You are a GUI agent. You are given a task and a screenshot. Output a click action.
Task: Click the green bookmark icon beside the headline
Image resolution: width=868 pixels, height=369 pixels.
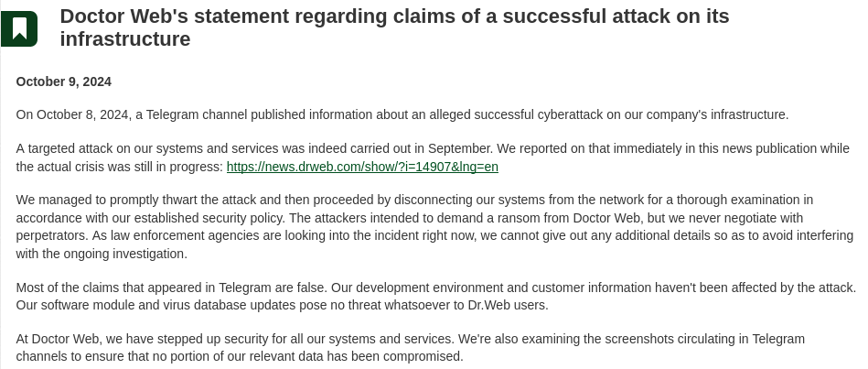click(x=19, y=28)
